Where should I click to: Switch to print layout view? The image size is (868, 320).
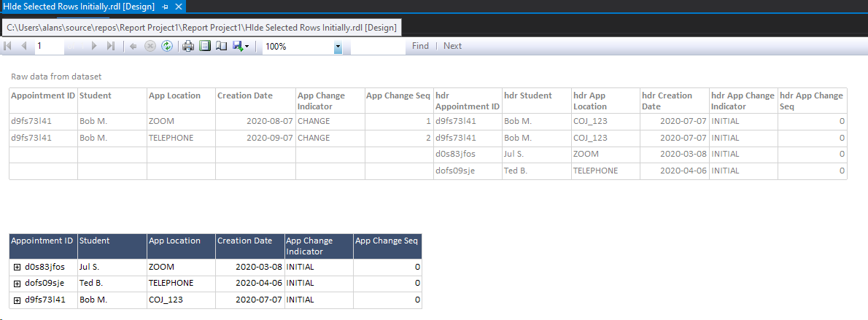click(205, 47)
